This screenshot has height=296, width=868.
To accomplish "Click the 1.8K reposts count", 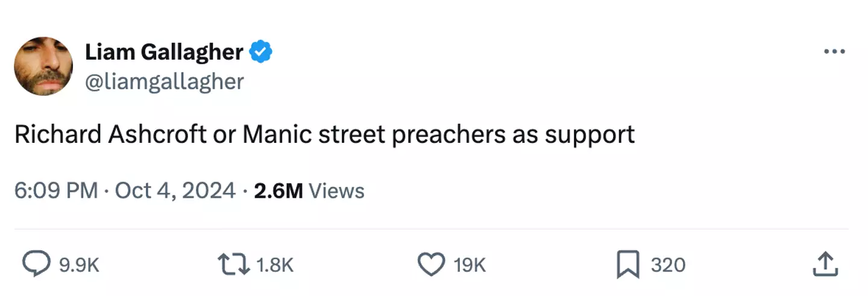I will point(274,265).
